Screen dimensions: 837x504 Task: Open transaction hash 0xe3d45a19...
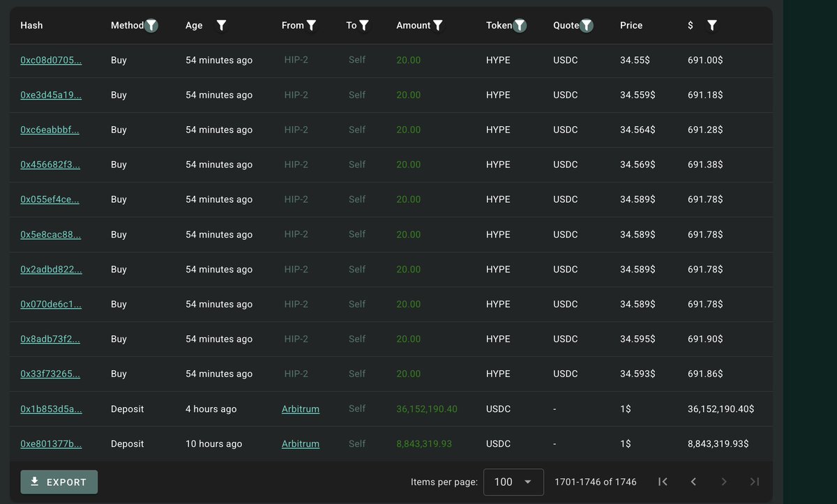click(51, 95)
